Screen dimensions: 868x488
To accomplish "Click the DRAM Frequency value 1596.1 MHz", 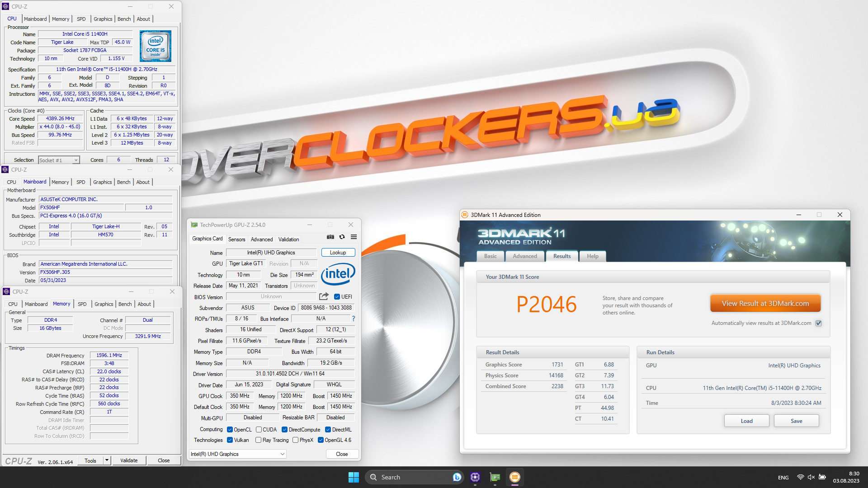I will tap(109, 356).
